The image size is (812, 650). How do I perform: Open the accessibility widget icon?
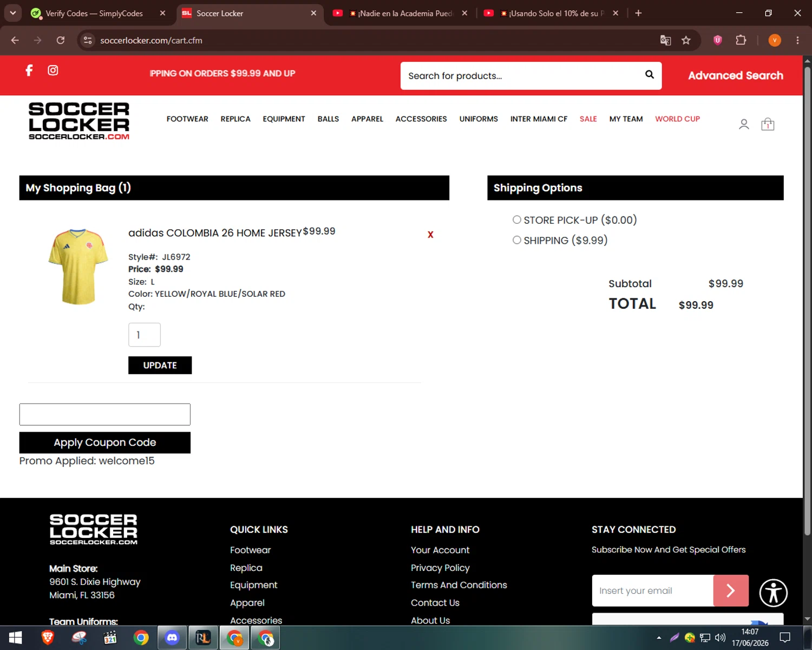pos(773,593)
